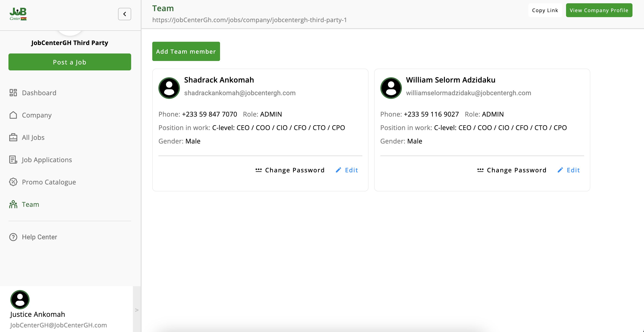The image size is (644, 332).
Task: Click the JobCenterGH logo
Action: click(18, 14)
